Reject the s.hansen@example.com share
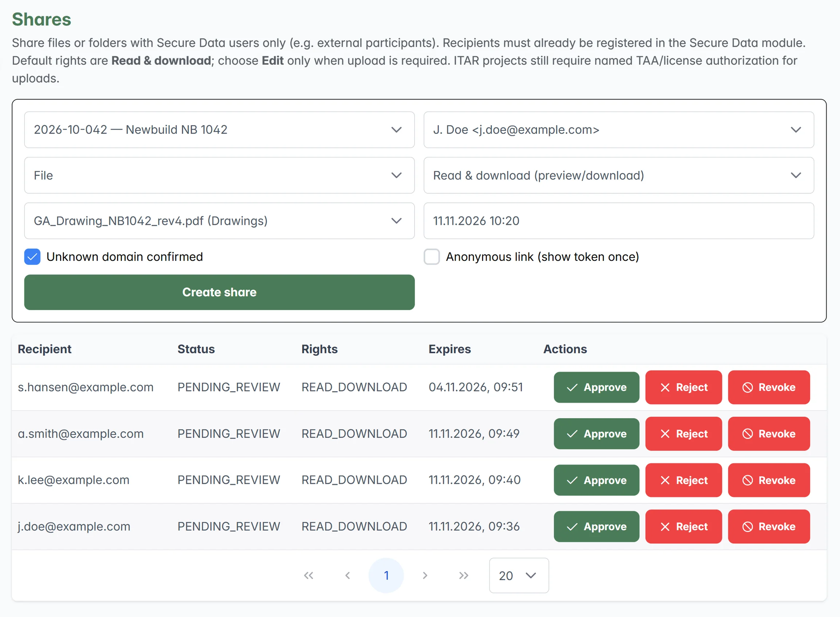 tap(683, 387)
